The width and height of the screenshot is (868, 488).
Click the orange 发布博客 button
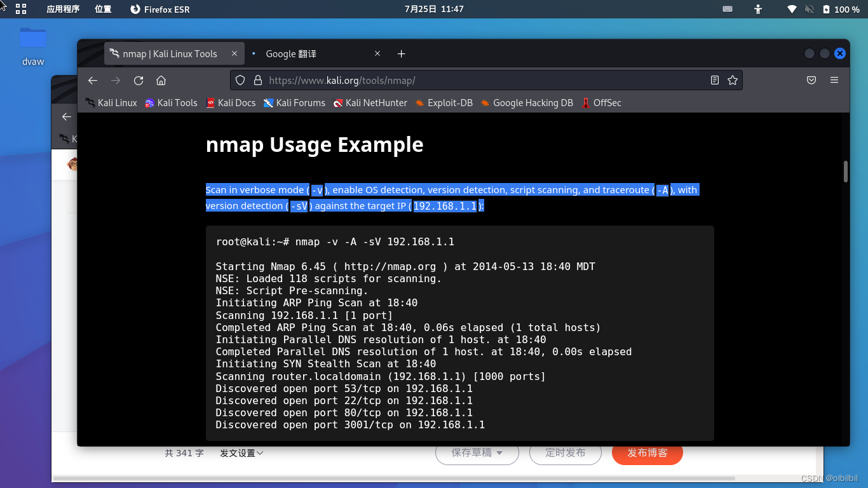pyautogui.click(x=648, y=453)
